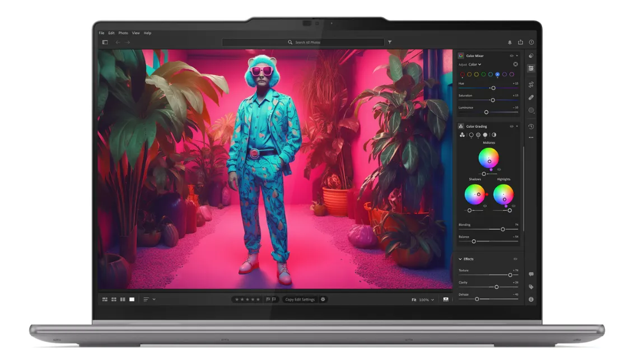Toggle Color Mixer visibility eye

coord(511,56)
